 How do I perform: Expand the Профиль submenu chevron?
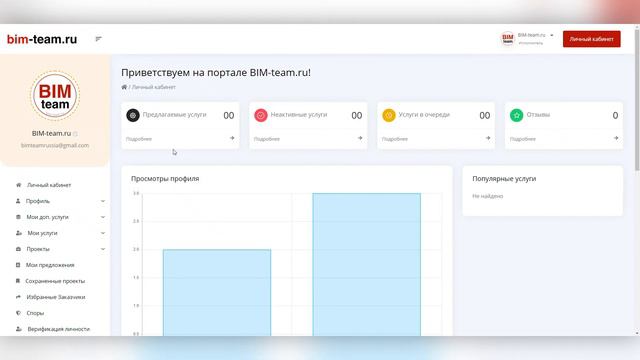click(x=103, y=201)
